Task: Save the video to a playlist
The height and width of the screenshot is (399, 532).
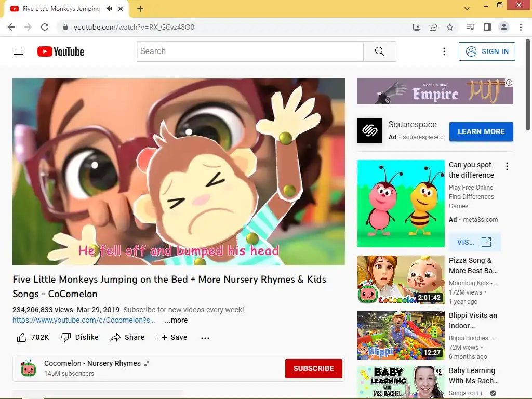Action: click(171, 337)
